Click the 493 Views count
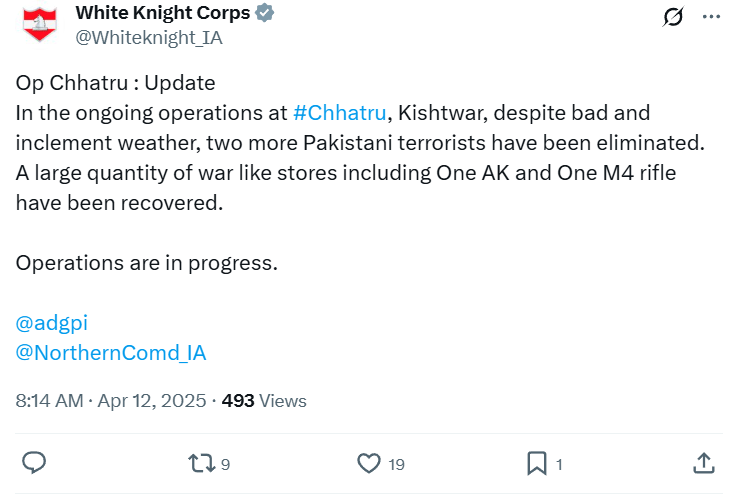The width and height of the screenshot is (743, 499). click(x=264, y=401)
